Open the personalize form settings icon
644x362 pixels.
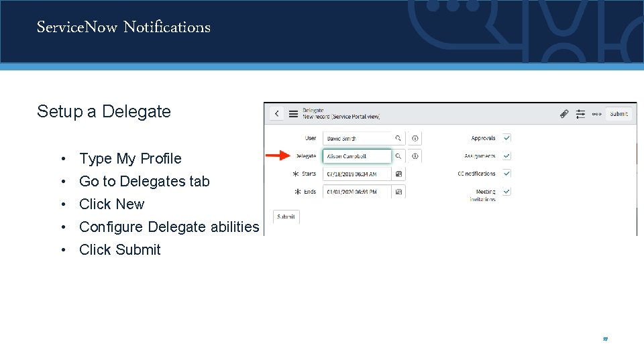(580, 114)
